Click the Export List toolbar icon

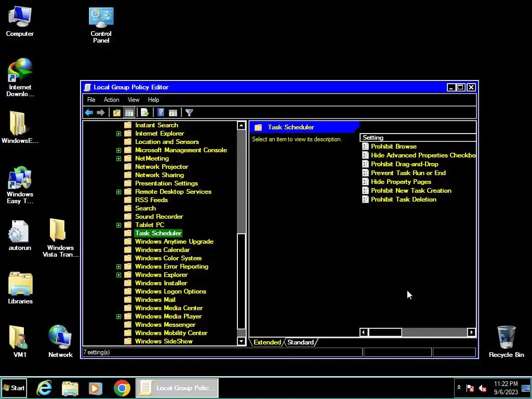145,112
